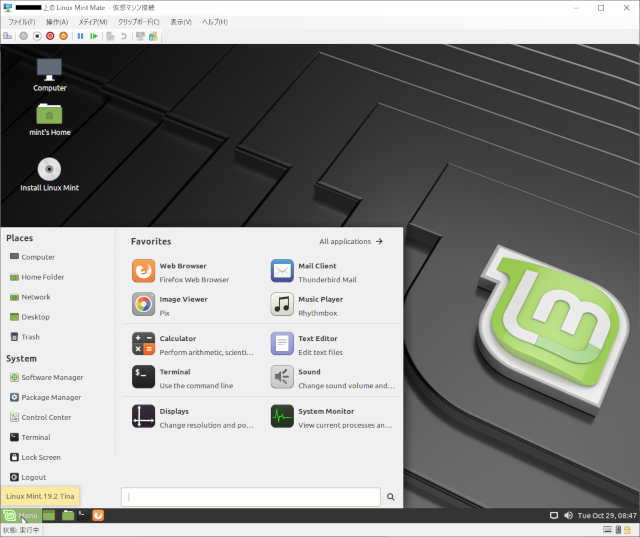Open Network in Places
This screenshot has height=537, width=640.
coord(30,297)
